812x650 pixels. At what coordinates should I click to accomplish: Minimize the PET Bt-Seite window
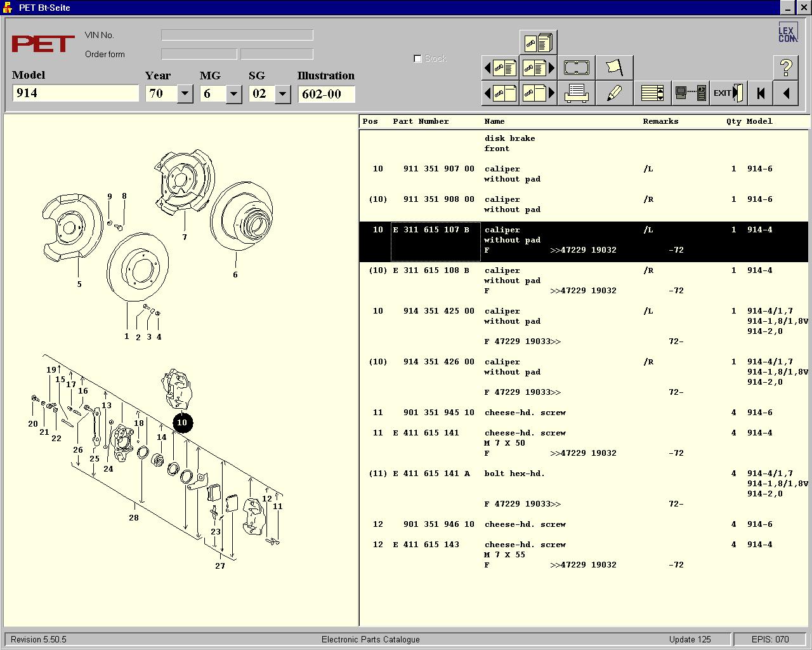coord(787,8)
